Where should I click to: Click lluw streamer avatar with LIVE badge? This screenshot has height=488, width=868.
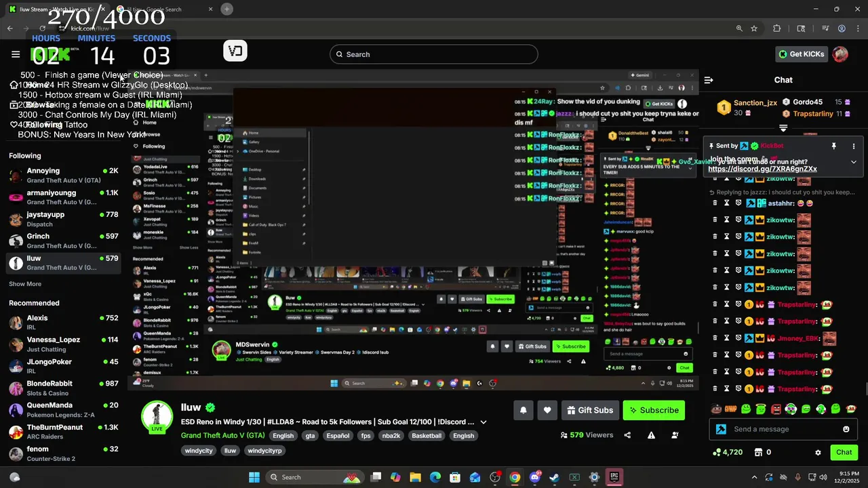click(157, 416)
